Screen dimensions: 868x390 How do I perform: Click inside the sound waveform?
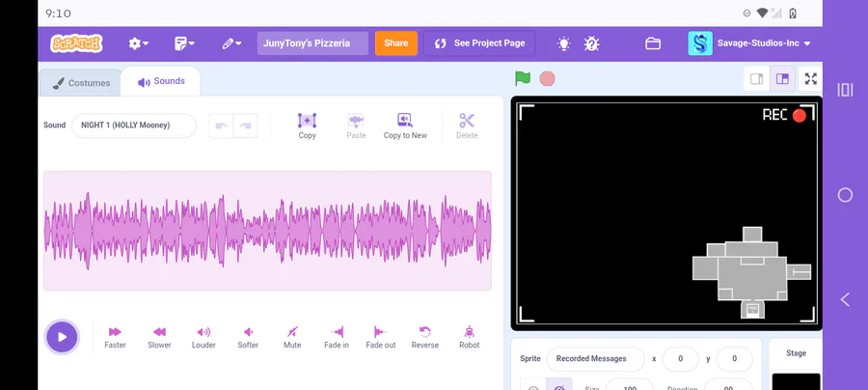coord(267,231)
